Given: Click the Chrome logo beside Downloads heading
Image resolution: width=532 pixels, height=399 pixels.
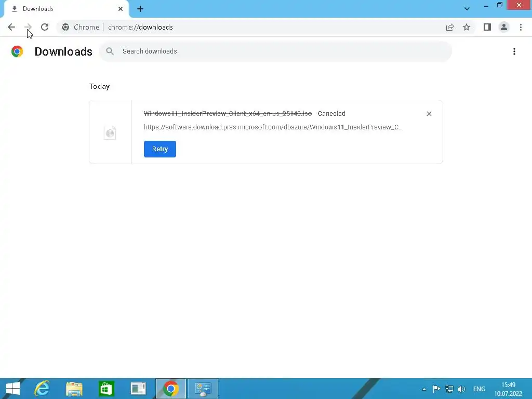Looking at the screenshot, I should click(17, 51).
